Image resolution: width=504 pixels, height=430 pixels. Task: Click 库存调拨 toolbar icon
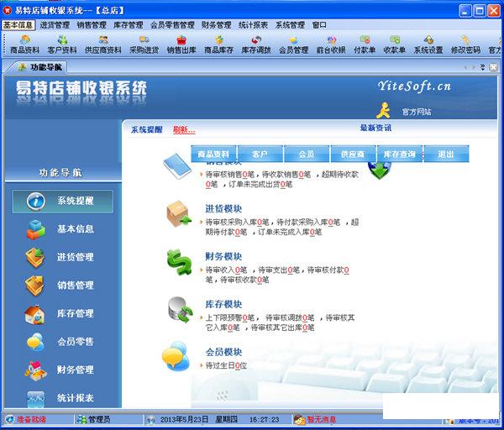point(256,45)
